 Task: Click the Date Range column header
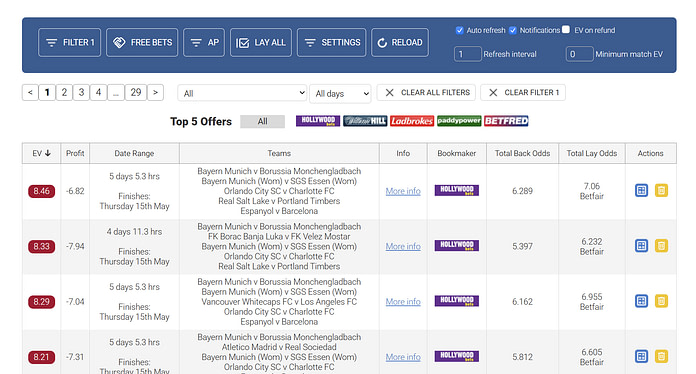(x=134, y=153)
